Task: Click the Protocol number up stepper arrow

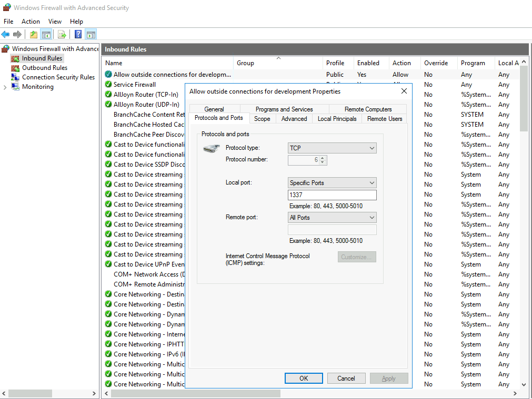Action: (322, 158)
